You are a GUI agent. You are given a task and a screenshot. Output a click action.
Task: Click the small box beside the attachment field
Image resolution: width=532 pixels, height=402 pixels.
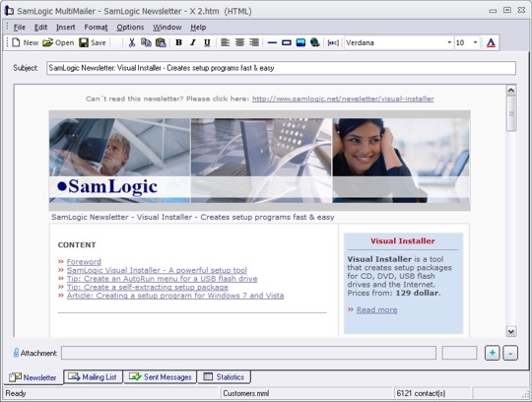pos(459,353)
